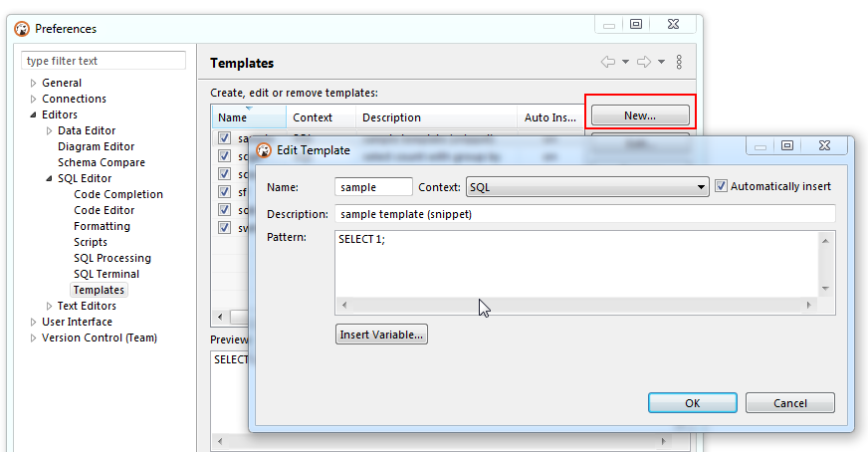
Task: Open the three-dot view menu in Preferences
Action: [679, 62]
